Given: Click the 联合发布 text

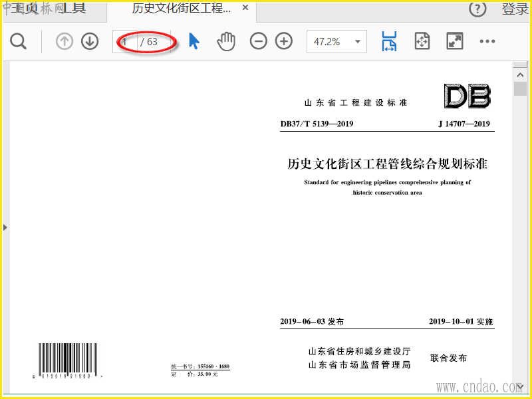Looking at the screenshot, I should click(448, 358).
